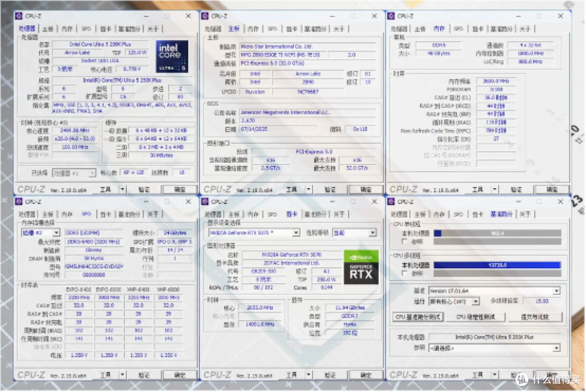The width and height of the screenshot is (586, 392).
Task: Switch to the 关于 tab in the benchmark window
Action: tap(525, 214)
